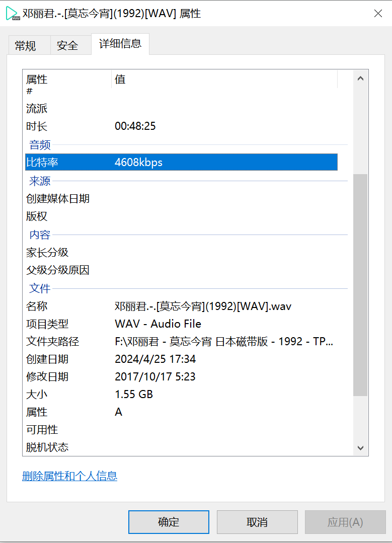
Task: Click the 来源 group header
Action: point(40,181)
